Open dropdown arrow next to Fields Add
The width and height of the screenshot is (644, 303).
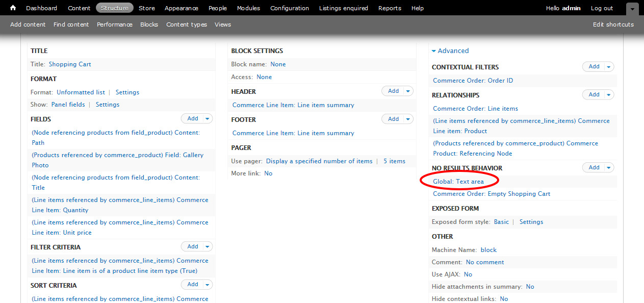207,118
